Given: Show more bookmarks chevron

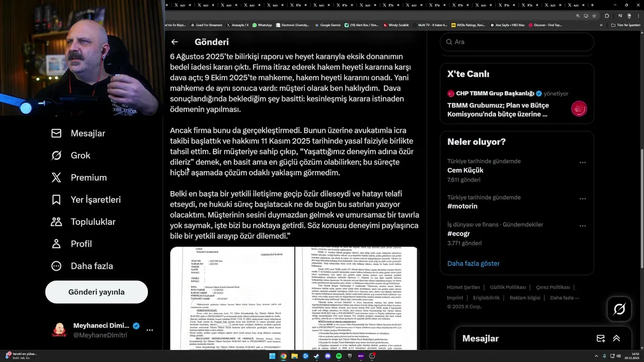Looking at the screenshot, I should (x=601, y=25).
